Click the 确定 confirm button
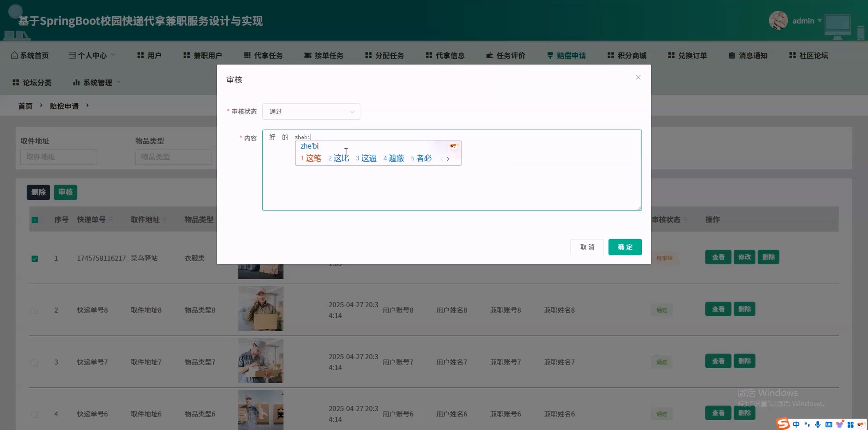This screenshot has height=430, width=868. tap(625, 247)
